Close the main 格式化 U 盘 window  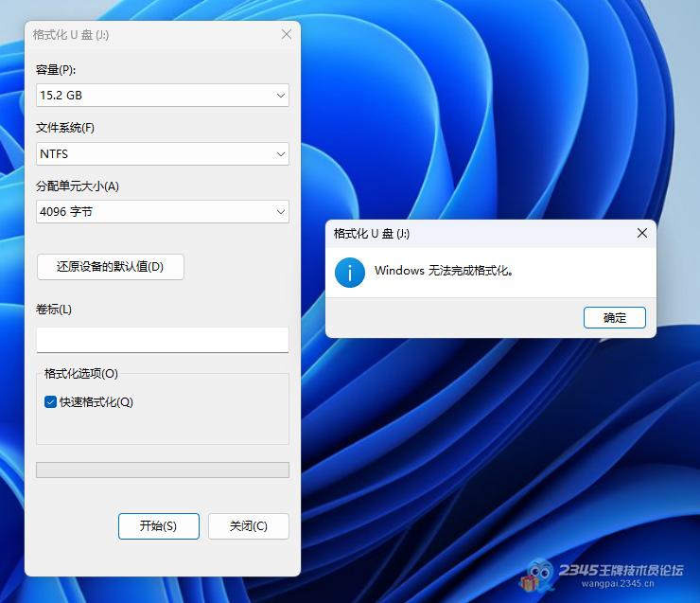[x=287, y=34]
